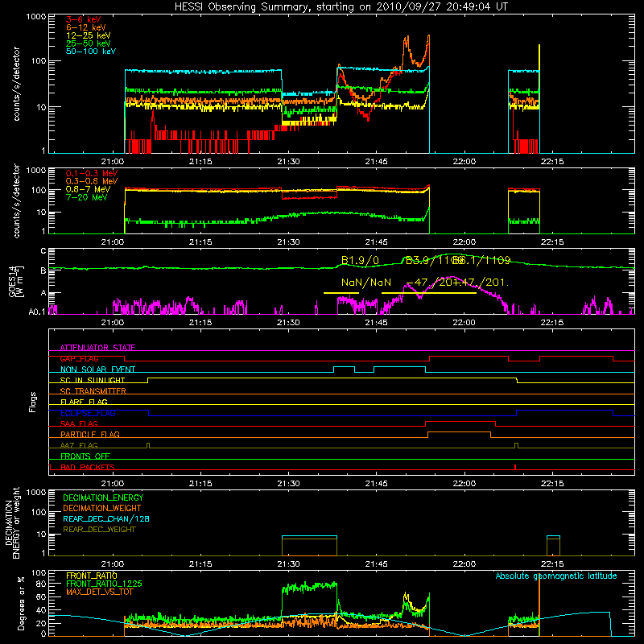The width and height of the screenshot is (644, 644).
Task: Click the 0.1-0.3 MeV legend entry
Action: click(92, 173)
